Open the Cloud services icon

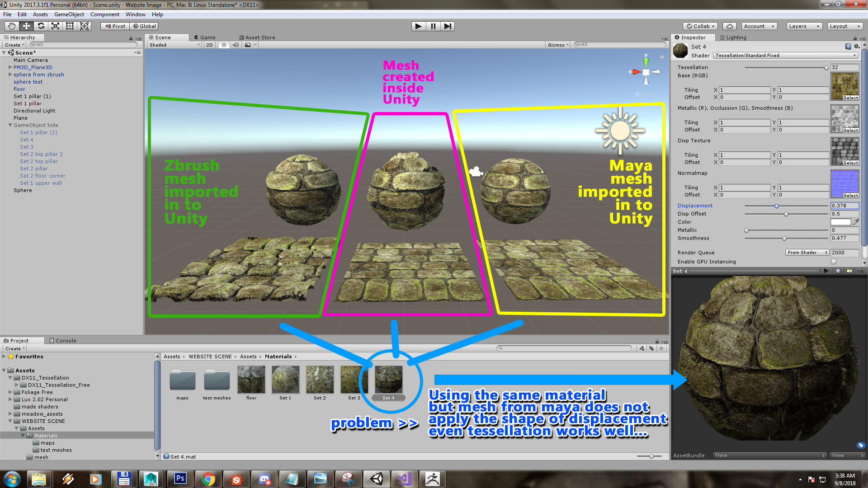[x=729, y=26]
